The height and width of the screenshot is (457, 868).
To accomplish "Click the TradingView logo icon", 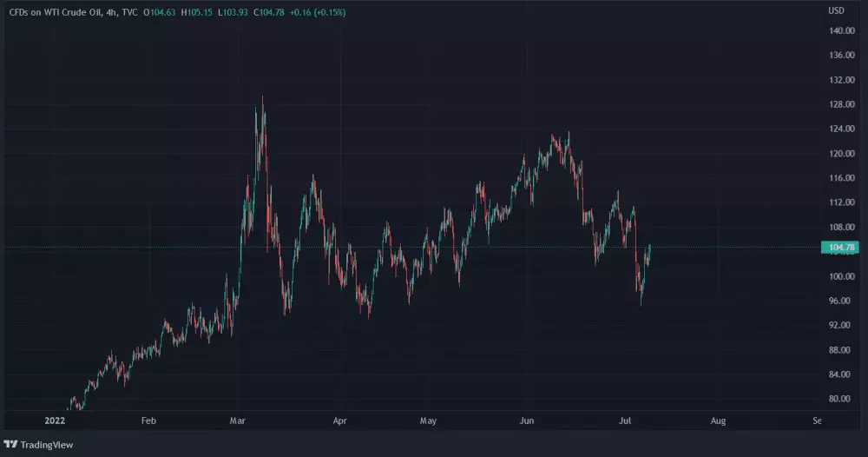I will [11, 444].
